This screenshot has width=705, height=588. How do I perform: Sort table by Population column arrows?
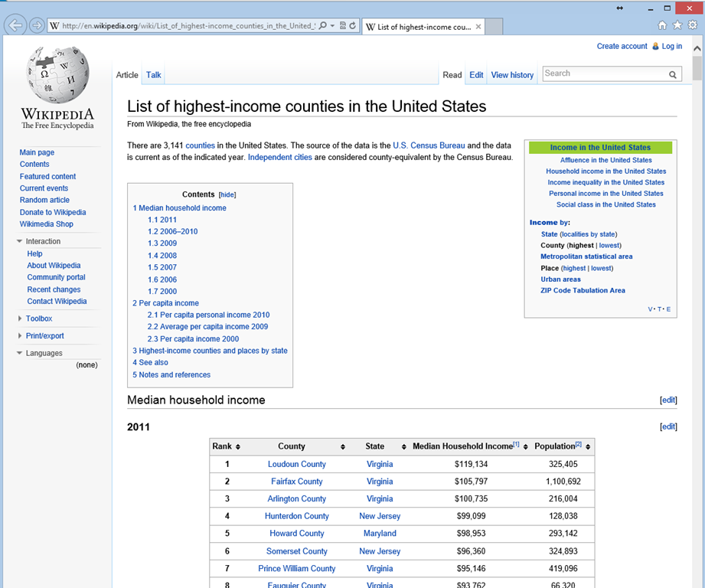click(588, 447)
